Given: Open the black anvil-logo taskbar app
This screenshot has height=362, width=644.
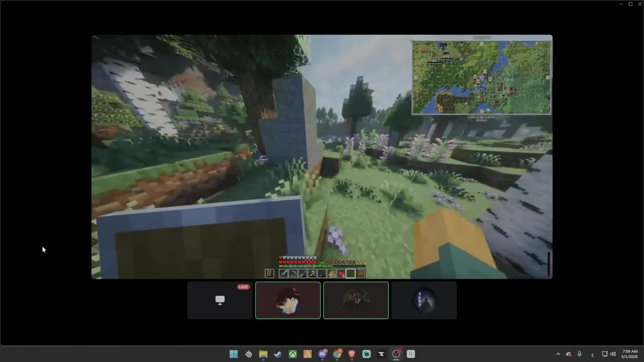Looking at the screenshot, I should click(x=381, y=354).
